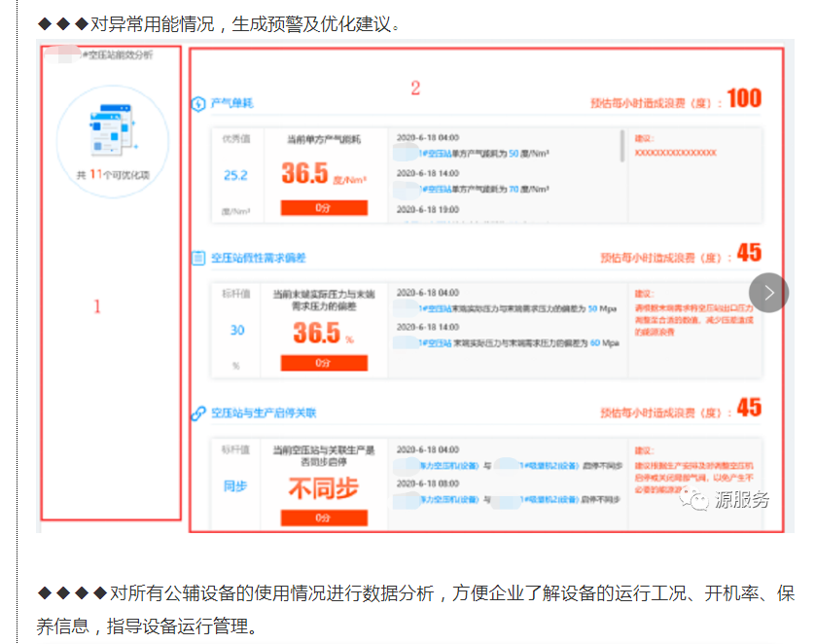The height and width of the screenshot is (644, 815).
Task: Open the 1#空压站 link with 50 Mpa deviation
Action: click(437, 308)
